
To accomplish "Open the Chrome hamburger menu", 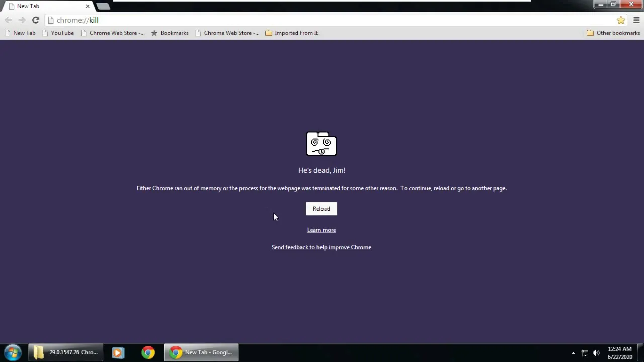I will coord(636,20).
